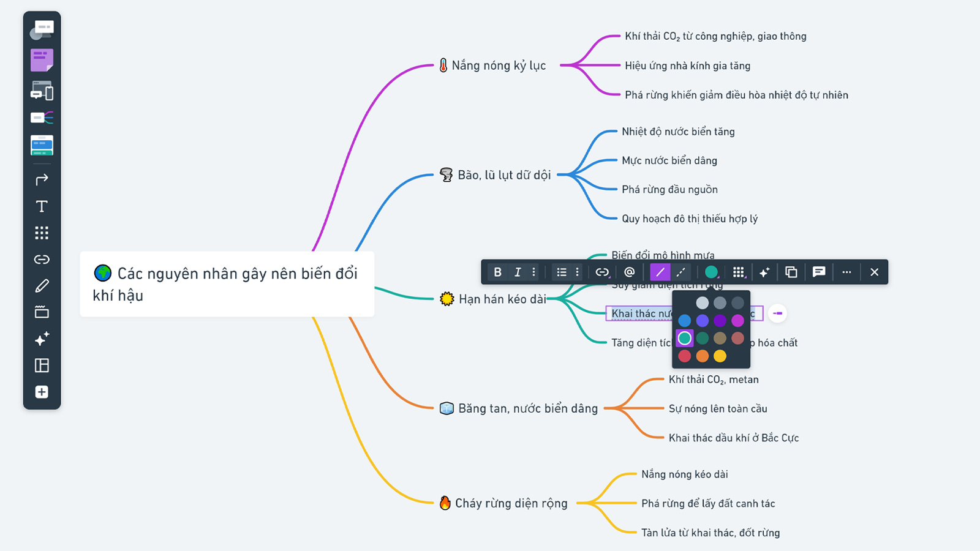Image resolution: width=980 pixels, height=551 pixels.
Task: Choose the pen drawing tool
Action: [42, 286]
